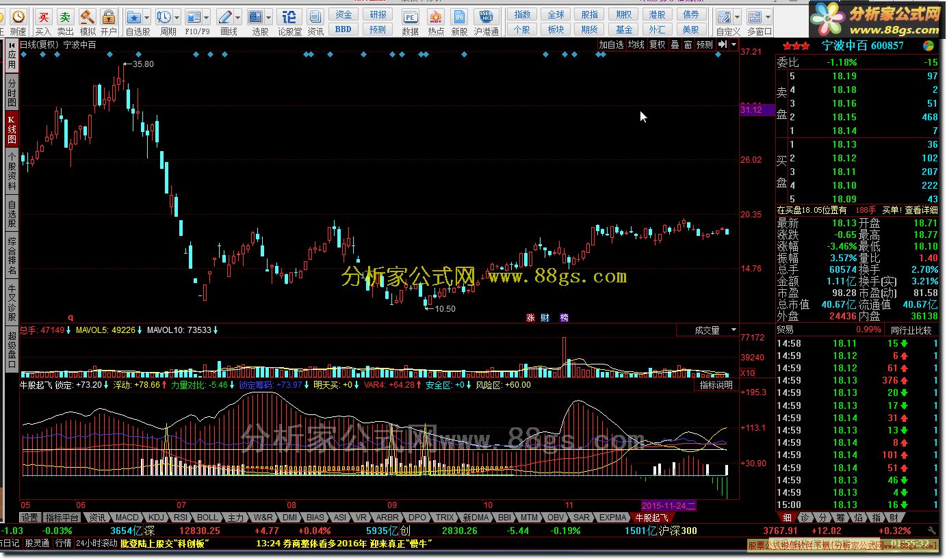Image resolution: width=947 pixels, height=560 pixels.
Task: Click the 2015-11-24 date marker on timeline
Action: tap(669, 505)
